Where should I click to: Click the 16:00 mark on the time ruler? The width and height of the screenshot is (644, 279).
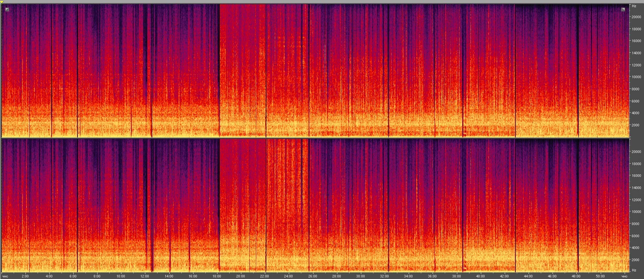192,276
